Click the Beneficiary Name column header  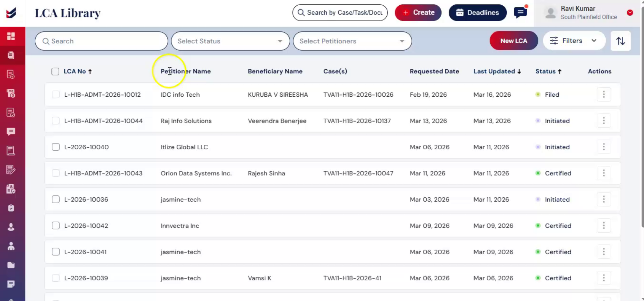275,71
